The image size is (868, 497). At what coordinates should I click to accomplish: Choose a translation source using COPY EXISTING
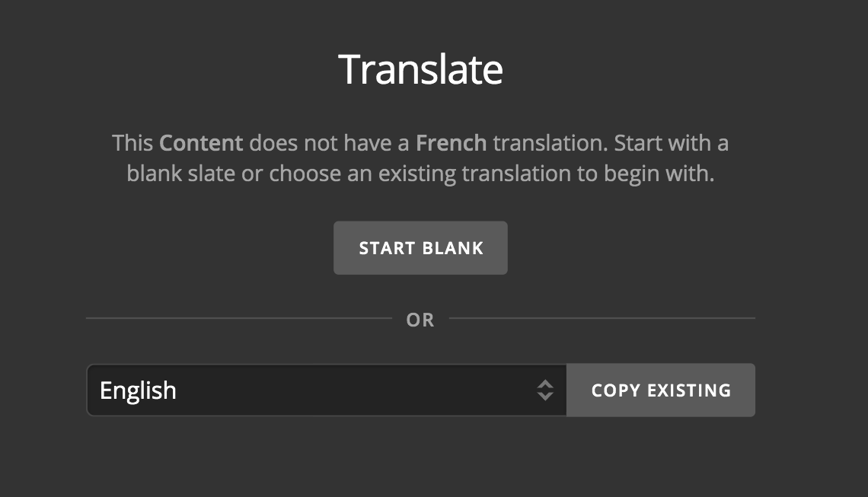[x=659, y=390]
